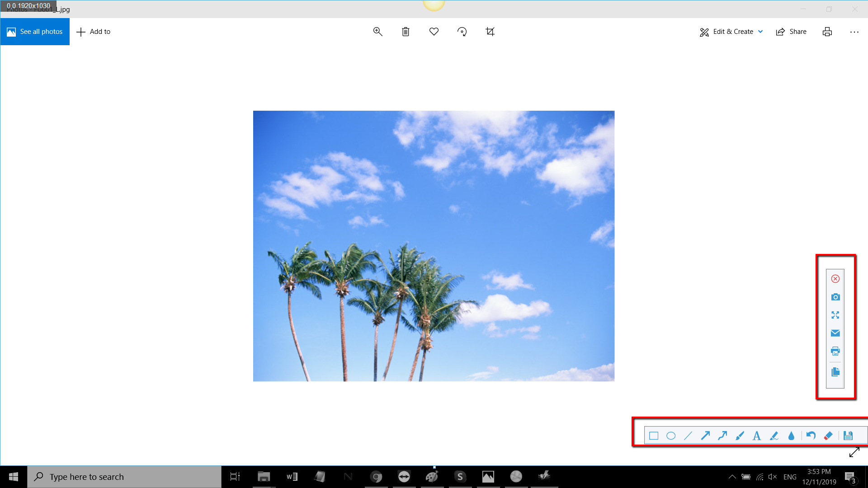
Task: Toggle the favorite heart on this photo
Action: [434, 32]
